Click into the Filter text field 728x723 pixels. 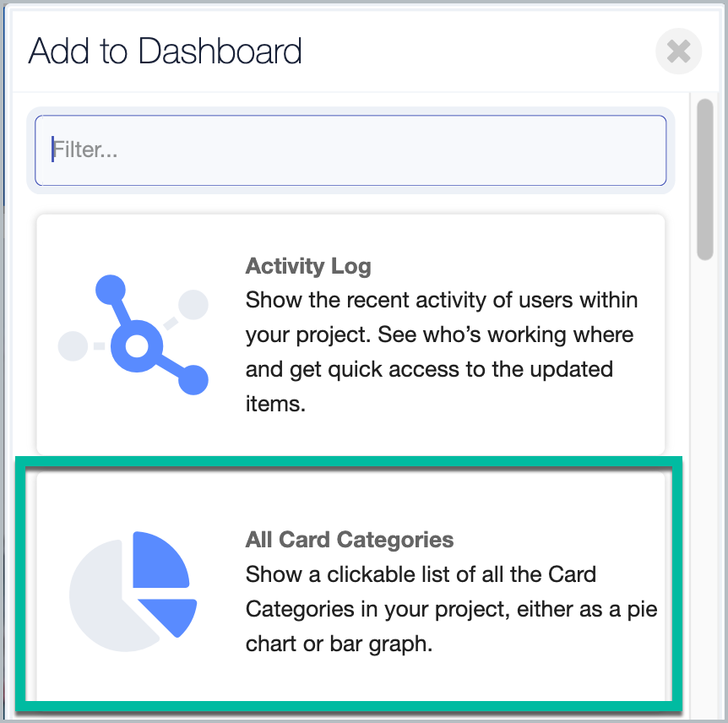[x=350, y=150]
